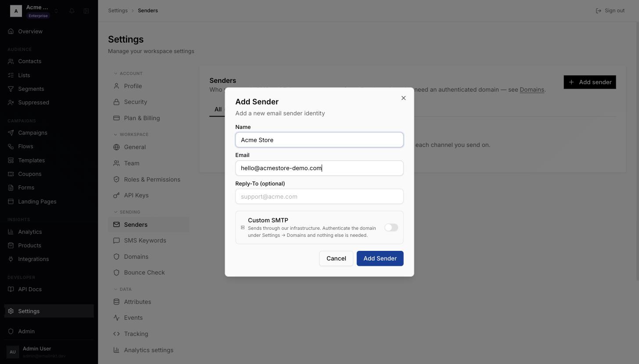Click the Suppressed icon in sidebar
639x364 pixels.
[11, 102]
